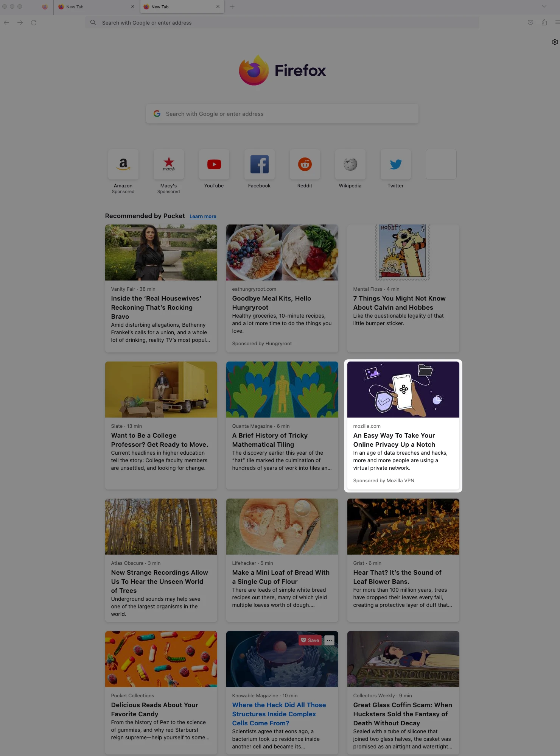
Task: Open Goodbye Meal Kits, Hello Hungryroot article
Action: pyautogui.click(x=272, y=303)
